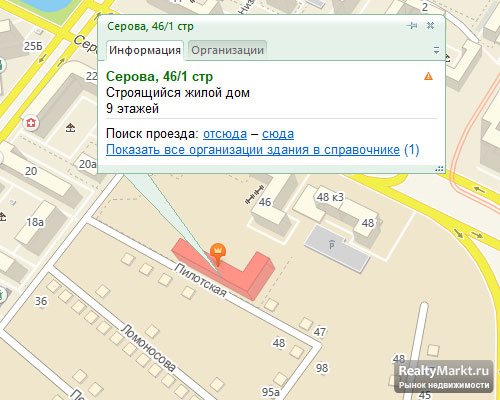Click the gym dumbbell icon near building 46
The width and height of the screenshot is (500, 400).
point(254,194)
